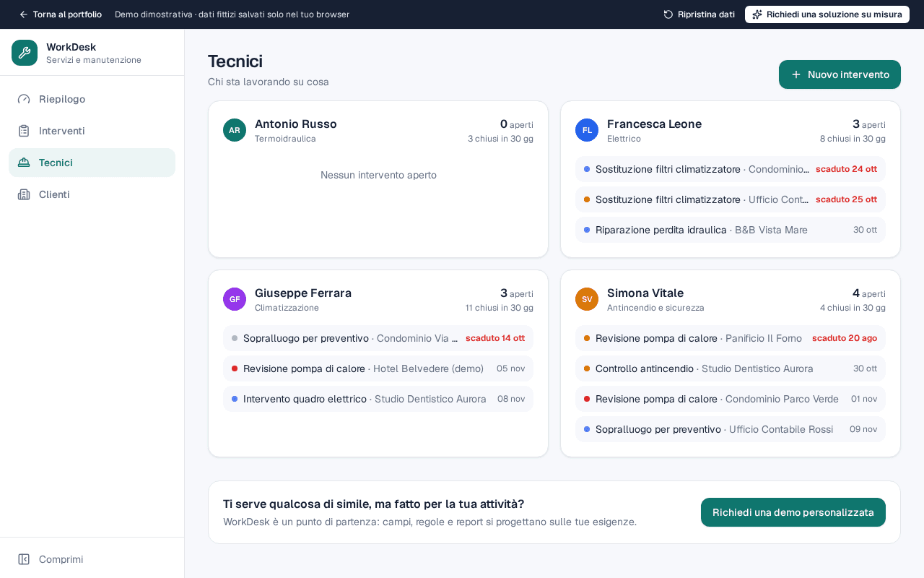The image size is (924, 578).
Task: Click the sparkle icon in Richiedi una soluzione
Action: click(x=757, y=14)
